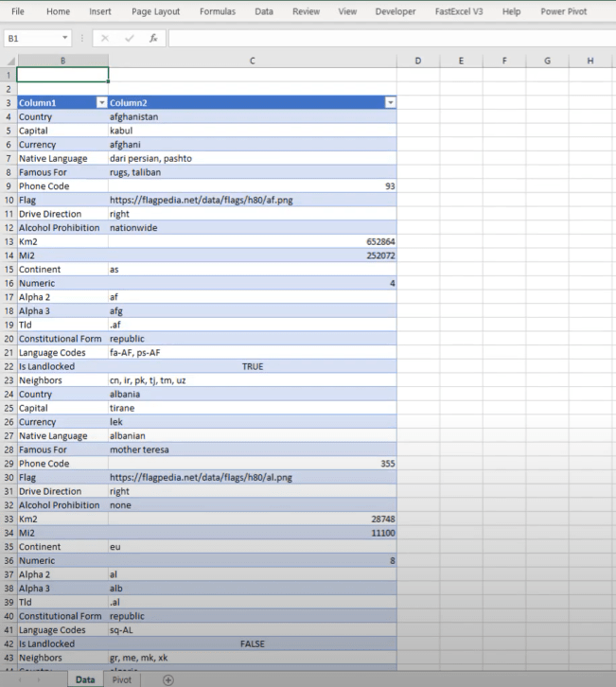Open the Developer tab
Viewport: 616px width, 687px height.
(x=396, y=11)
